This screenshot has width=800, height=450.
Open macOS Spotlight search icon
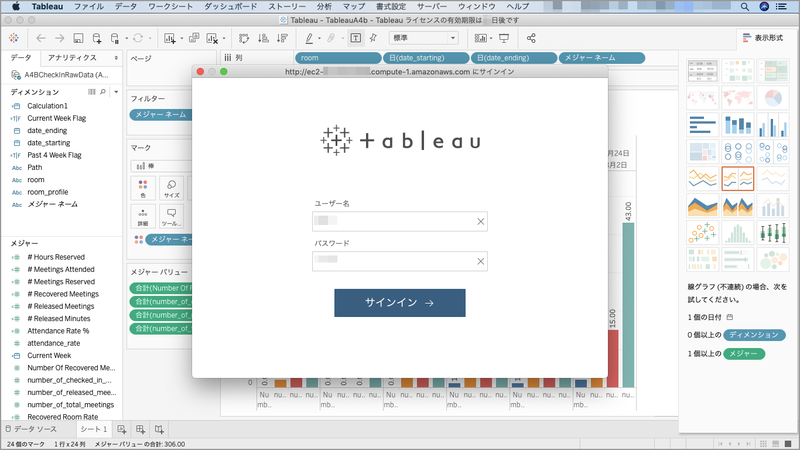coord(744,6)
